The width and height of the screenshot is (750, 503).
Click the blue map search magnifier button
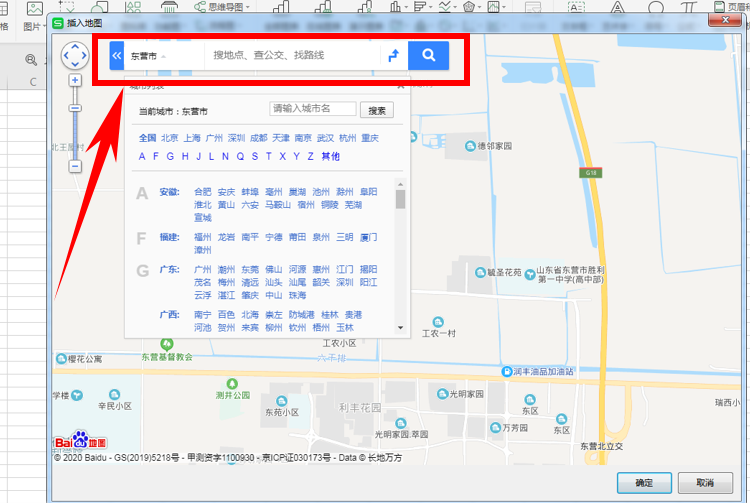tap(428, 55)
